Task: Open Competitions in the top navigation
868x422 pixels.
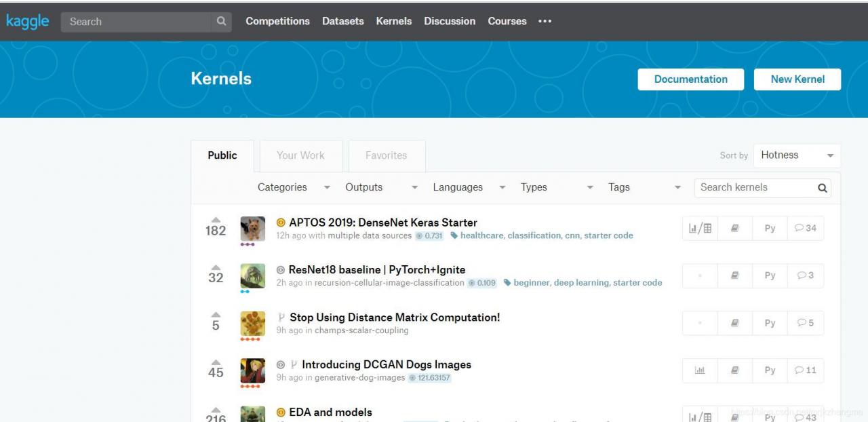Action: pos(277,21)
